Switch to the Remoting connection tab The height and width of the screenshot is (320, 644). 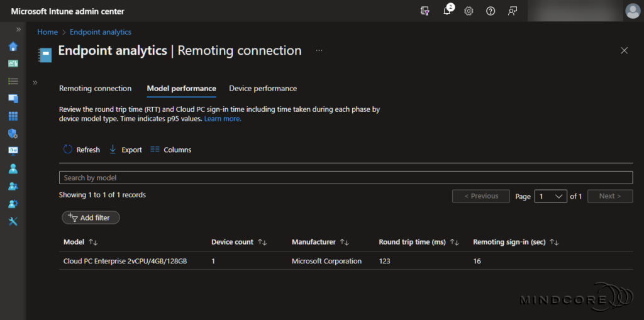click(x=96, y=88)
